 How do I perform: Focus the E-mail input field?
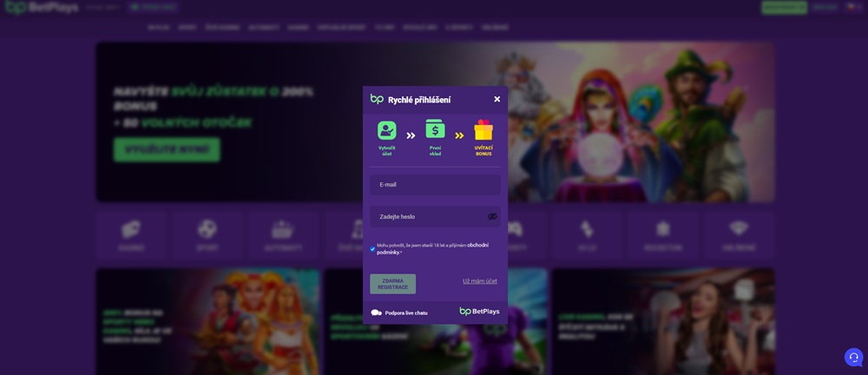coord(435,184)
